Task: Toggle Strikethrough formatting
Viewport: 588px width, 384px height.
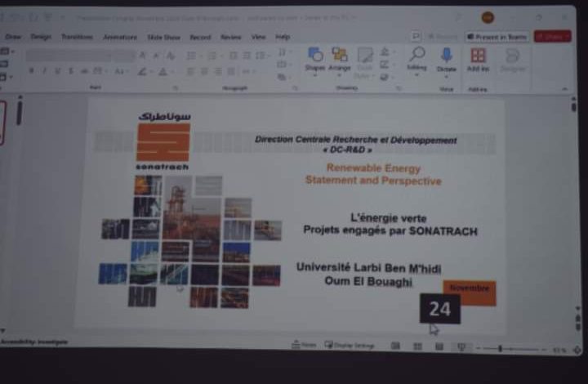Action: (84, 71)
